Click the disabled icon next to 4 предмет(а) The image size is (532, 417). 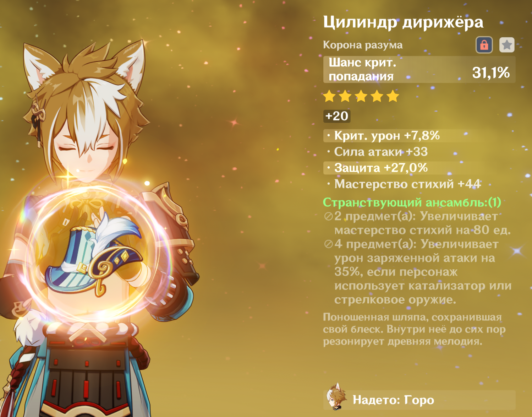[x=328, y=244]
